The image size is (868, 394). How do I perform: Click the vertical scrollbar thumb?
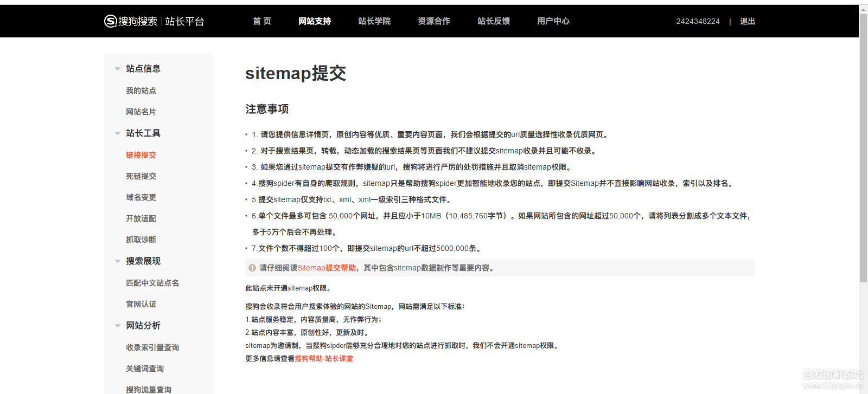(x=864, y=147)
